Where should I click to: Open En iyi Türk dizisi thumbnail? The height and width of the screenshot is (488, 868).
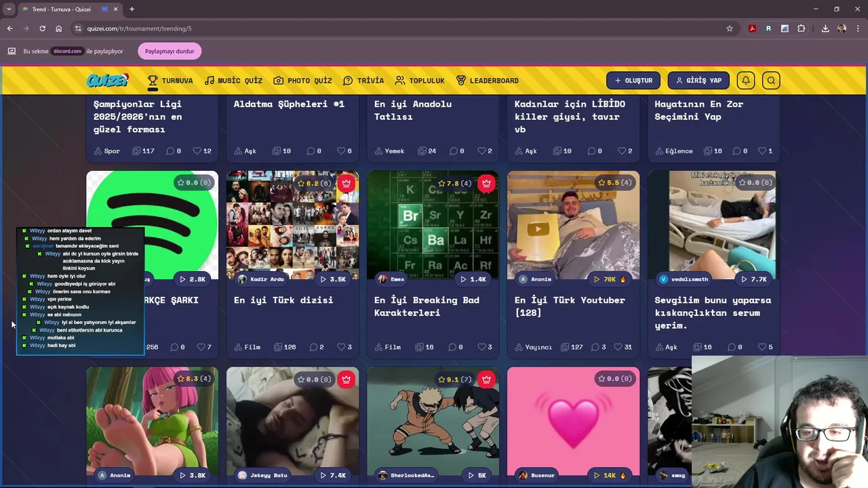(292, 225)
